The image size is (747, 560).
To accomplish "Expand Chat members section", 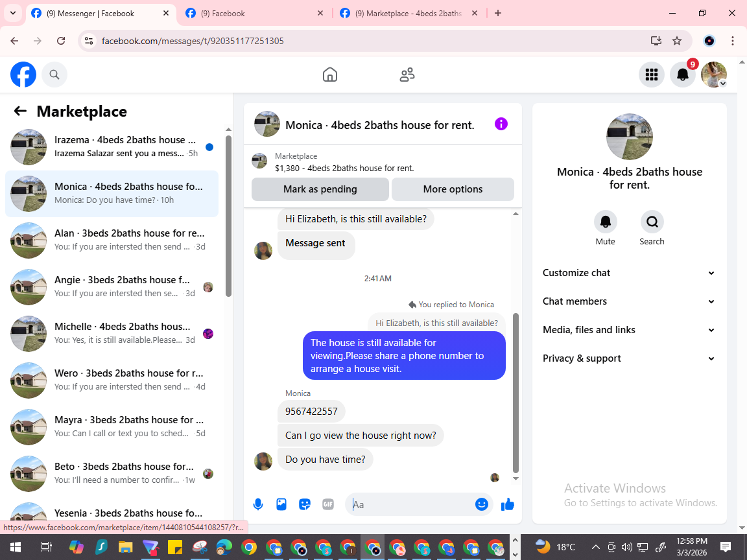I will pos(629,301).
